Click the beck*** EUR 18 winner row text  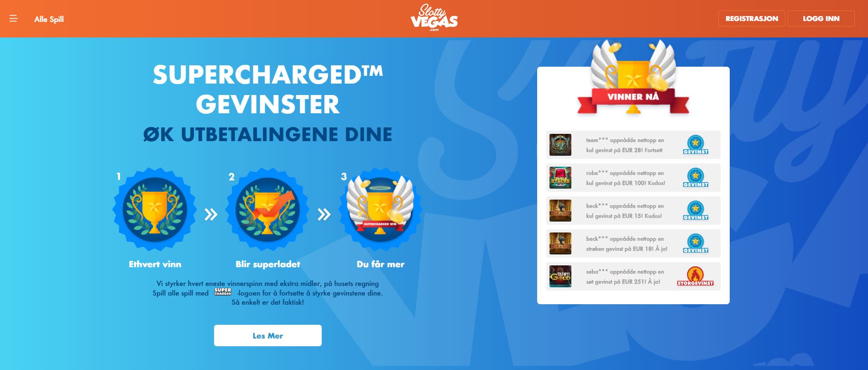click(x=627, y=244)
